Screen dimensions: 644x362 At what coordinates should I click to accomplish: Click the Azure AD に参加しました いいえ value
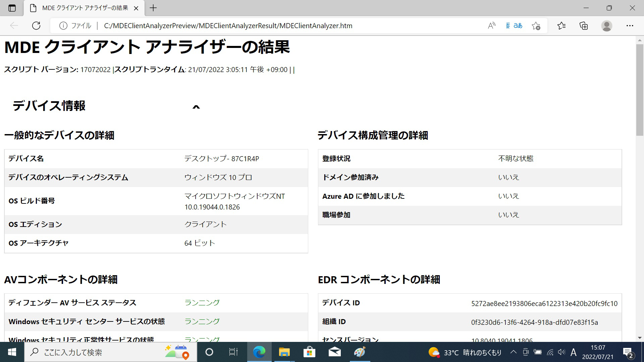click(508, 196)
